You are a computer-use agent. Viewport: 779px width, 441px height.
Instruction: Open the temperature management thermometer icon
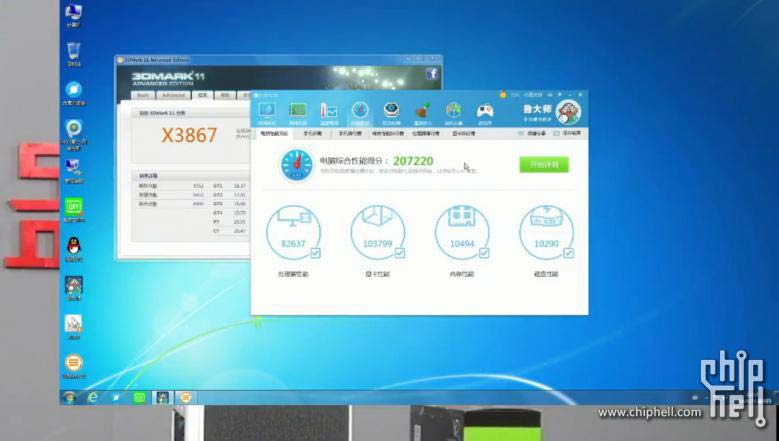329,111
